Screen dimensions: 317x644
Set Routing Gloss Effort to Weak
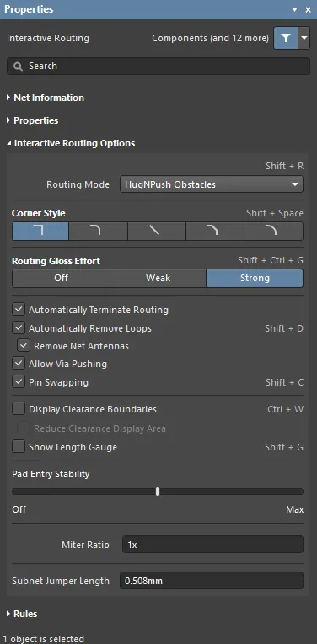pos(158,278)
